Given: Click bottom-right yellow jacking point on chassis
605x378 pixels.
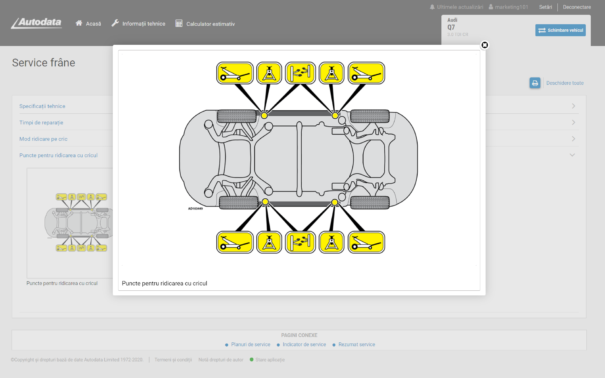Looking at the screenshot, I should [335, 202].
